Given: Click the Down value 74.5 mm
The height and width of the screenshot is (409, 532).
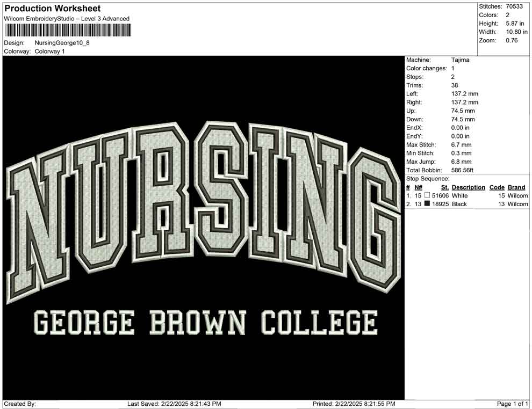Looking at the screenshot, I should click(463, 119).
